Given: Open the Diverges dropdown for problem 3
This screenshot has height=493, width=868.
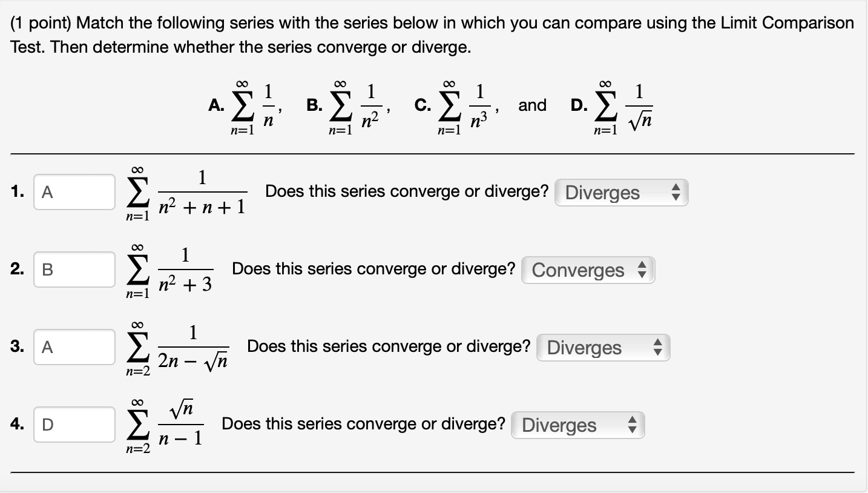Looking at the screenshot, I should coord(603,347).
